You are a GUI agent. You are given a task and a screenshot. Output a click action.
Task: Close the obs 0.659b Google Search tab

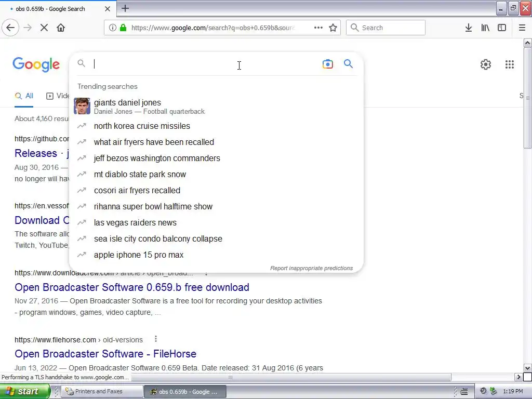108,9
